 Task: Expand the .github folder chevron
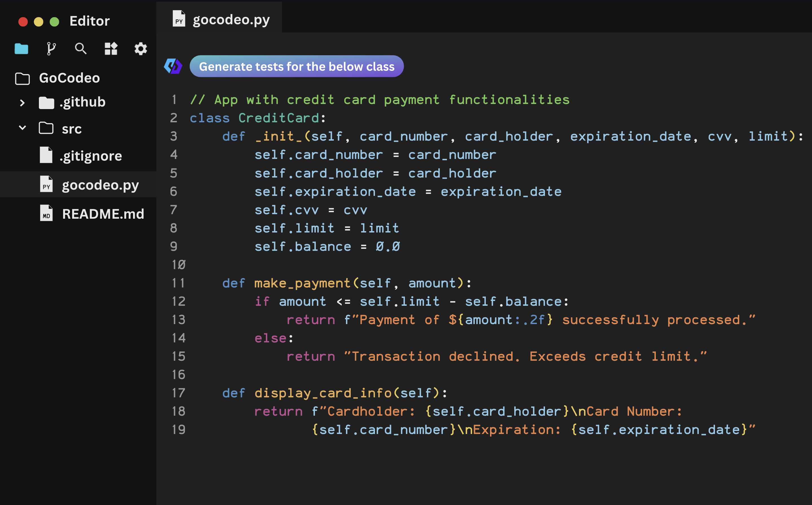[22, 103]
